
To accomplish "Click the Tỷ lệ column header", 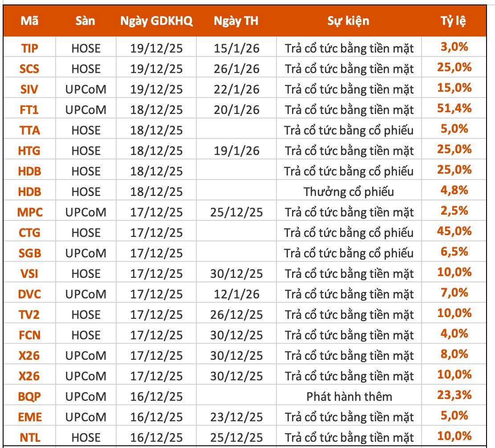I will 454,21.
